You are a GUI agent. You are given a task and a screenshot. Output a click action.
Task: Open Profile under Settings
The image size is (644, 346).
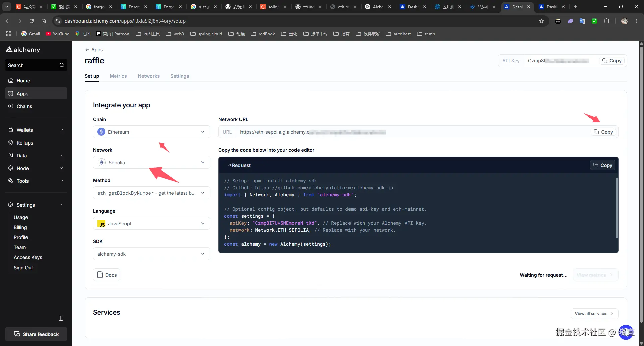click(x=21, y=237)
